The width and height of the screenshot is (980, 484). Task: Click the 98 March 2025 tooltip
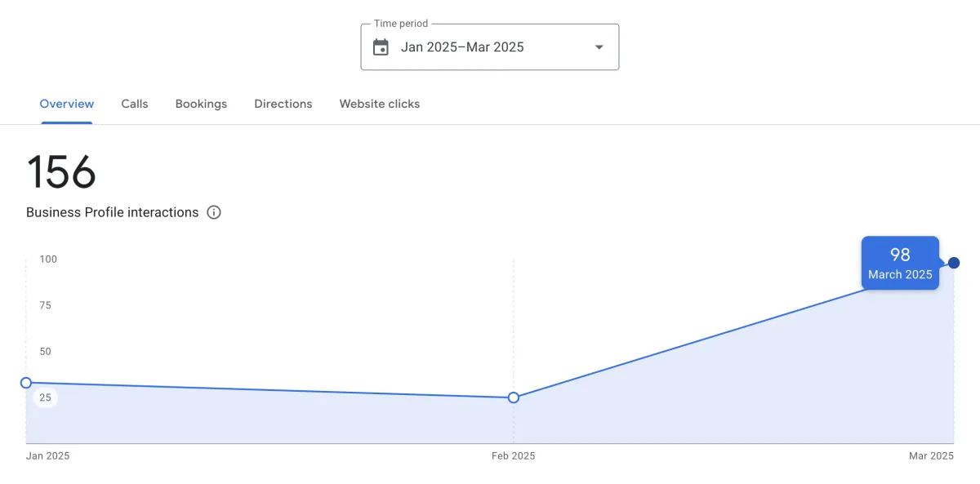click(x=900, y=264)
